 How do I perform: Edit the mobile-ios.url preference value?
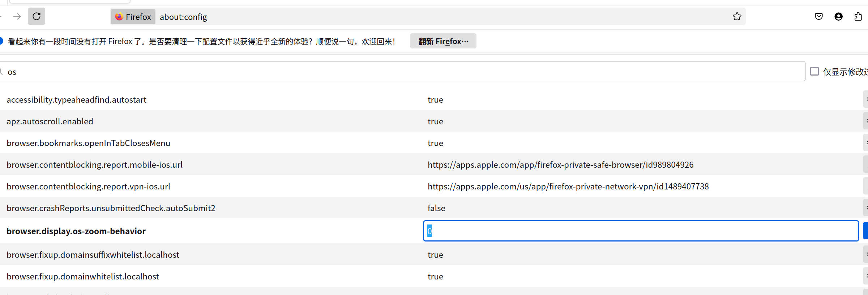[x=865, y=164]
